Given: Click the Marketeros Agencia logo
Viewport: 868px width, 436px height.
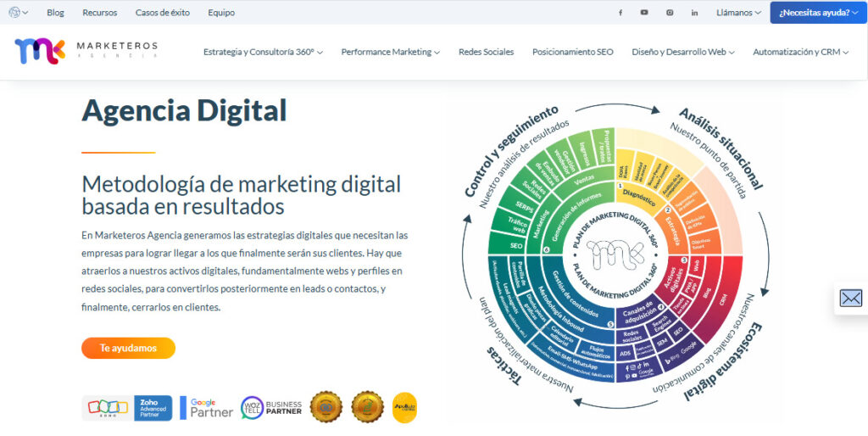Looking at the screenshot, I should click(86, 51).
